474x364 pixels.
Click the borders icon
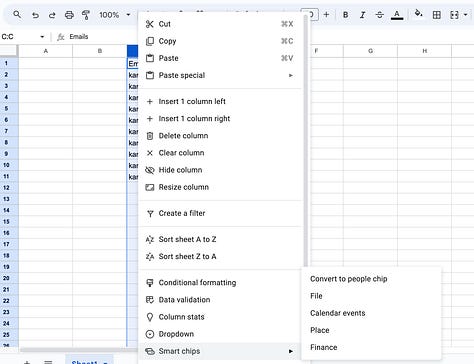[x=436, y=15]
